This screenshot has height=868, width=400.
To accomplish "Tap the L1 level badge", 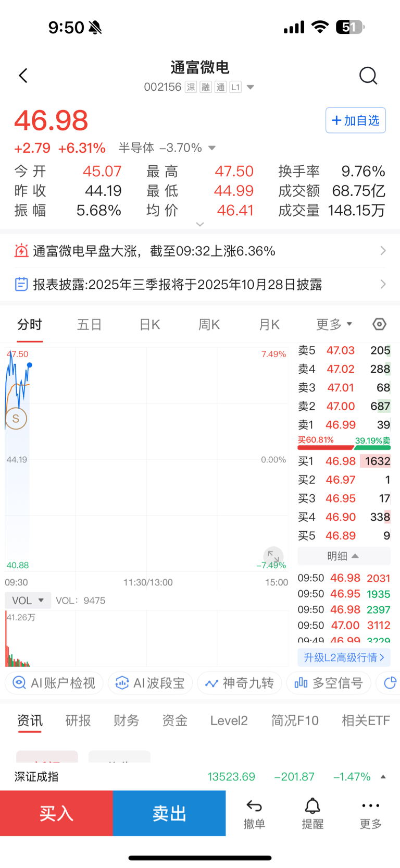I will [235, 87].
